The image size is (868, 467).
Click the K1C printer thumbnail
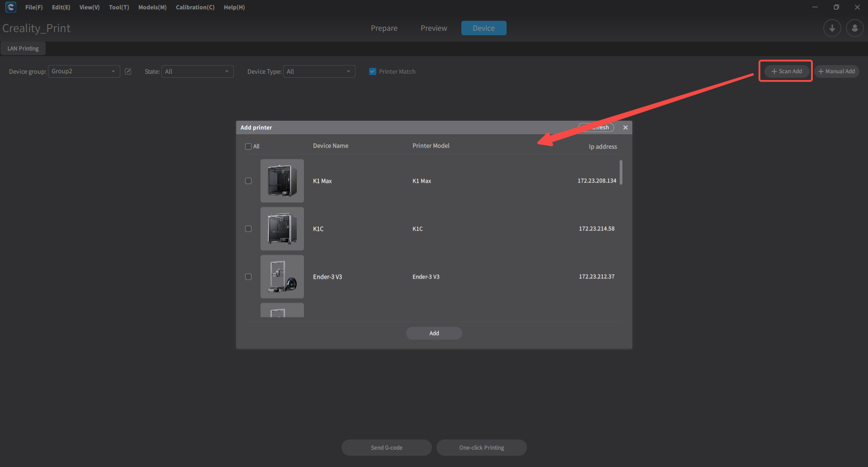282,229
